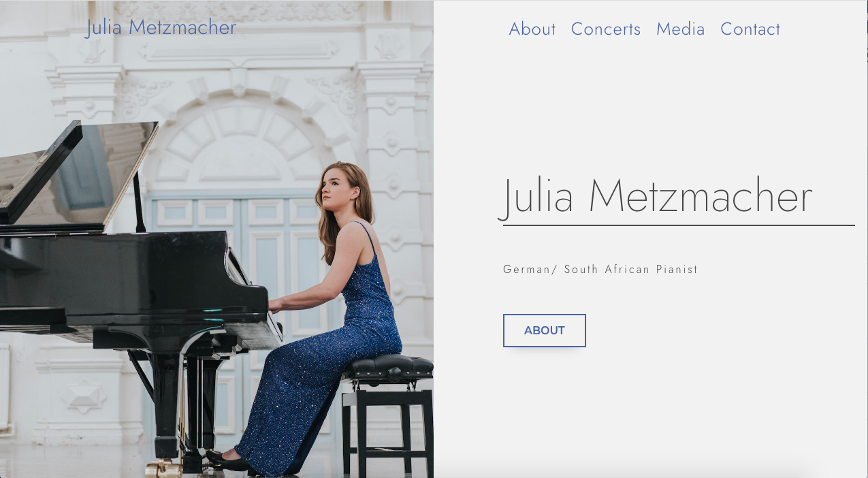Click the large Julia Metzmacher heading
The image size is (868, 478).
coord(656,197)
